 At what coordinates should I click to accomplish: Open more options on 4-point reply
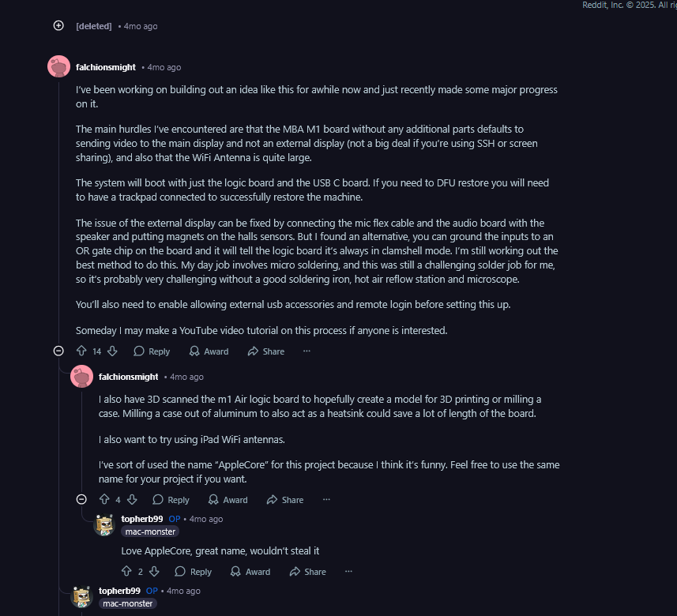click(326, 499)
